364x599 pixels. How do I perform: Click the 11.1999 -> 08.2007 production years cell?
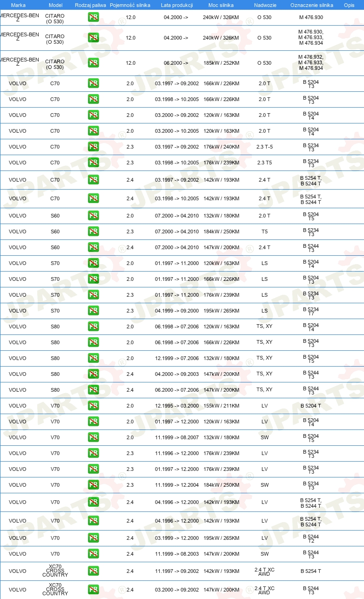coord(177,437)
